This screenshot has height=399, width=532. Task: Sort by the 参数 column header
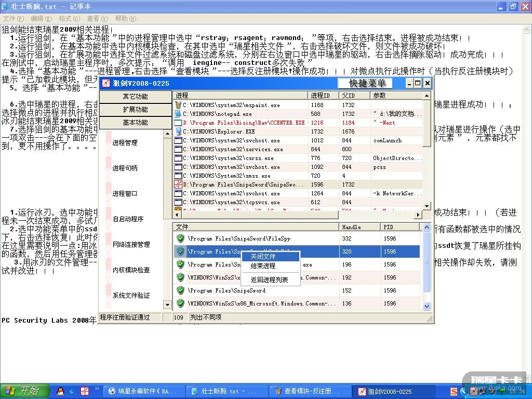(396, 96)
